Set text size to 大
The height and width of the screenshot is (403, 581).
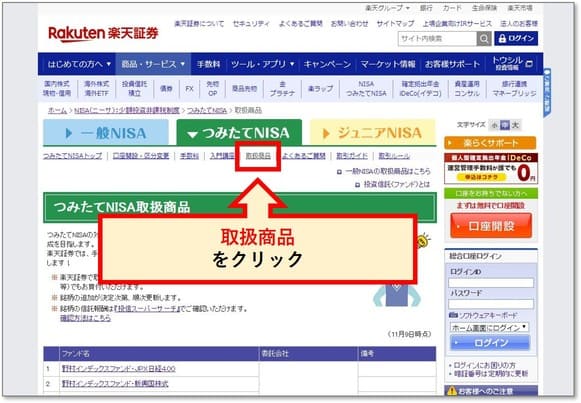515,125
